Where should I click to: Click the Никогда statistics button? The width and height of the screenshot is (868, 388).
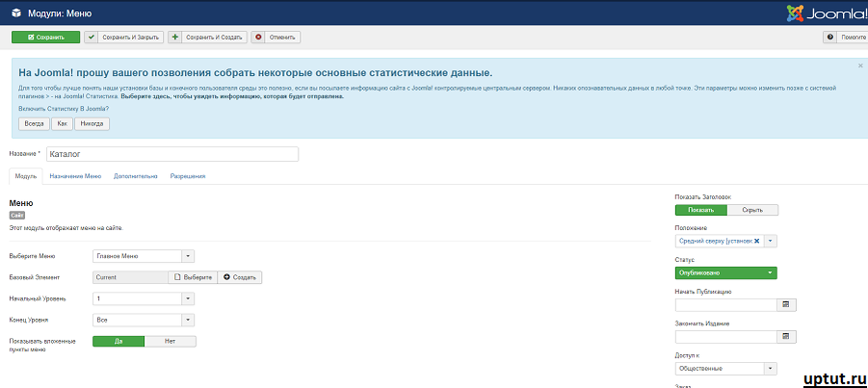(92, 123)
